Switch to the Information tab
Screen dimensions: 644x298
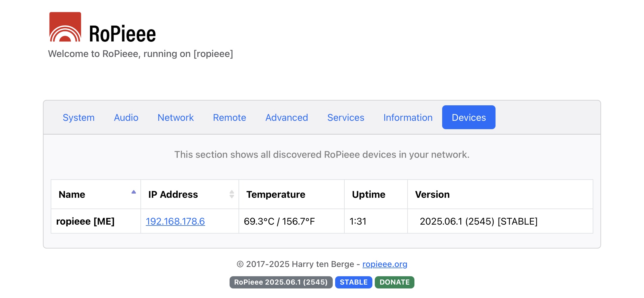[x=408, y=118]
